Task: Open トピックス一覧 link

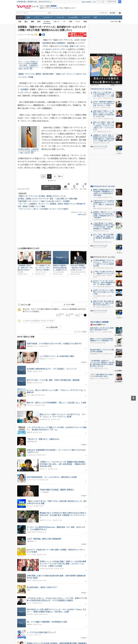Action: pyautogui.click(x=115, y=21)
